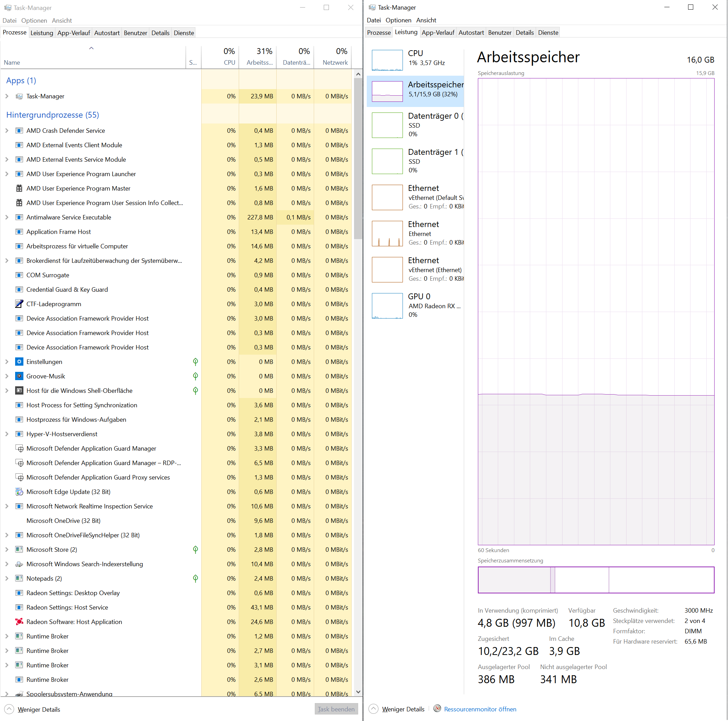
Task: Expand the Hyper-V-Hostserverdienst entry
Action: click(7, 434)
